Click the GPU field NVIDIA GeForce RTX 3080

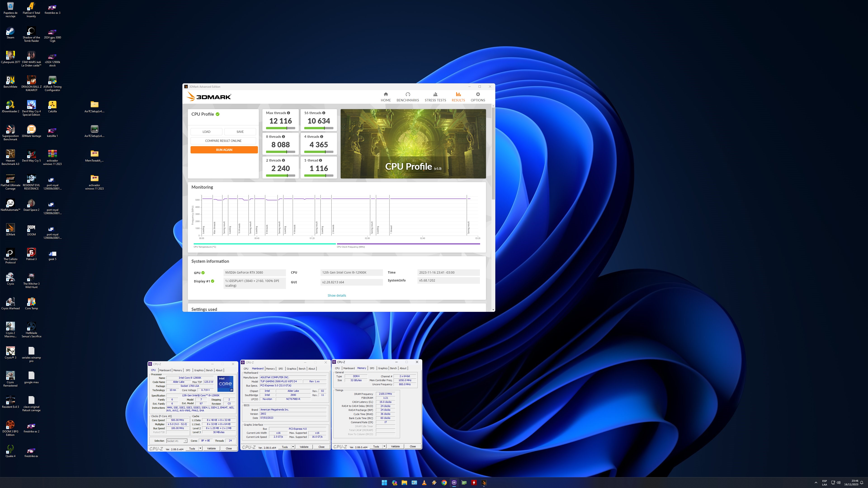coord(254,272)
